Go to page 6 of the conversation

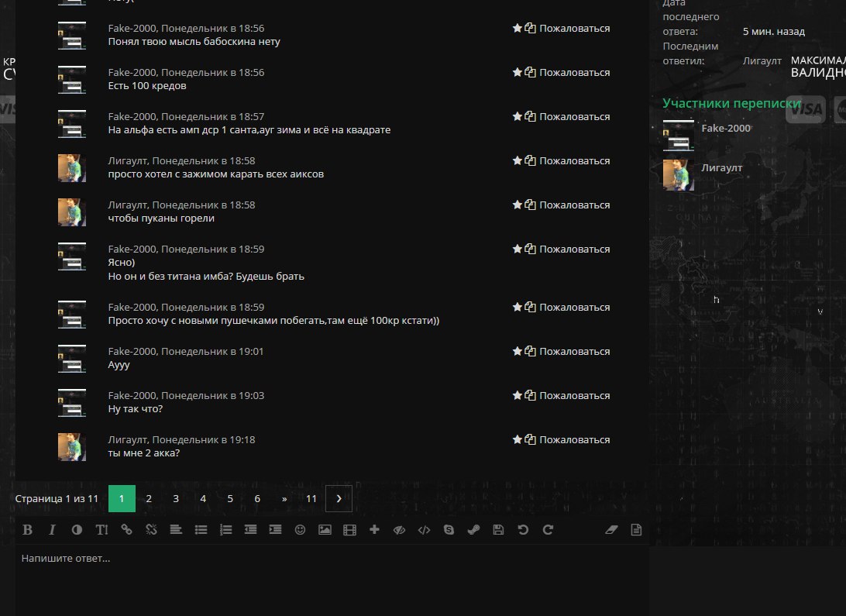click(x=257, y=498)
